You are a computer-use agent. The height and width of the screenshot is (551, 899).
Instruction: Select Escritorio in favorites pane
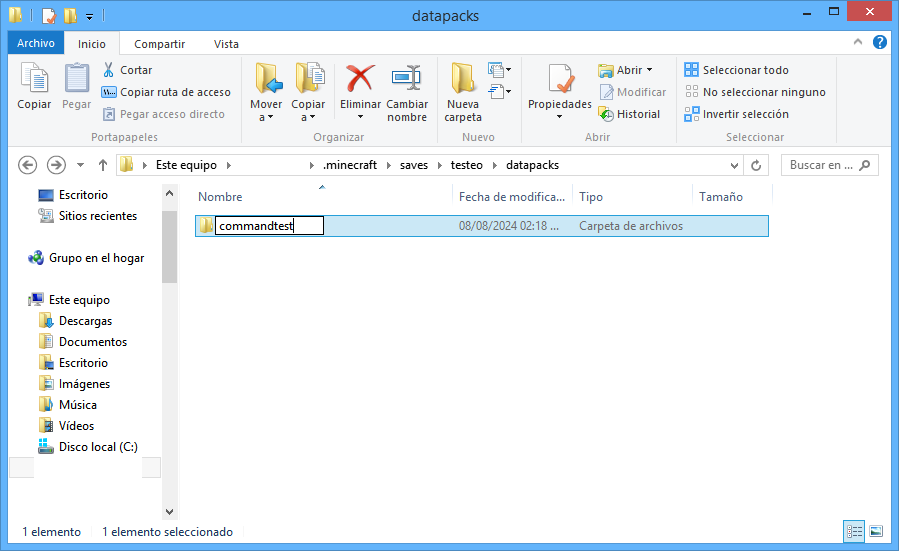(x=73, y=195)
